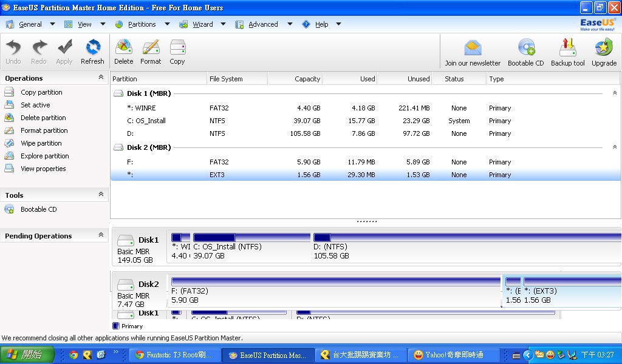This screenshot has width=622, height=364.
Task: Click the taskbar clock showing 03:27
Action: [598, 355]
